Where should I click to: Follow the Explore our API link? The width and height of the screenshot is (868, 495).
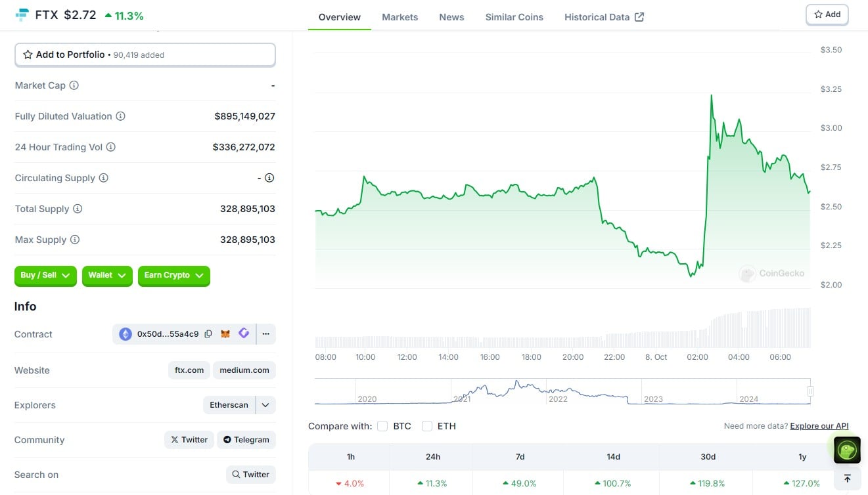pos(819,426)
